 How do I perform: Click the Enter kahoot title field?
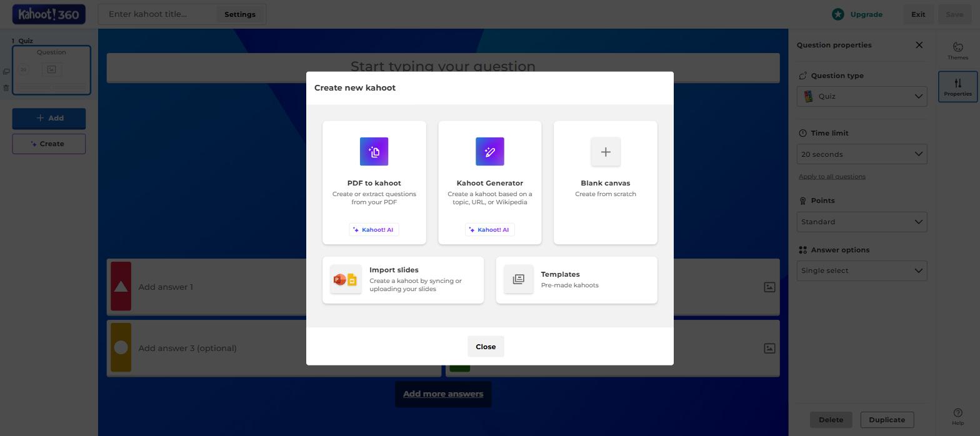pos(157,14)
